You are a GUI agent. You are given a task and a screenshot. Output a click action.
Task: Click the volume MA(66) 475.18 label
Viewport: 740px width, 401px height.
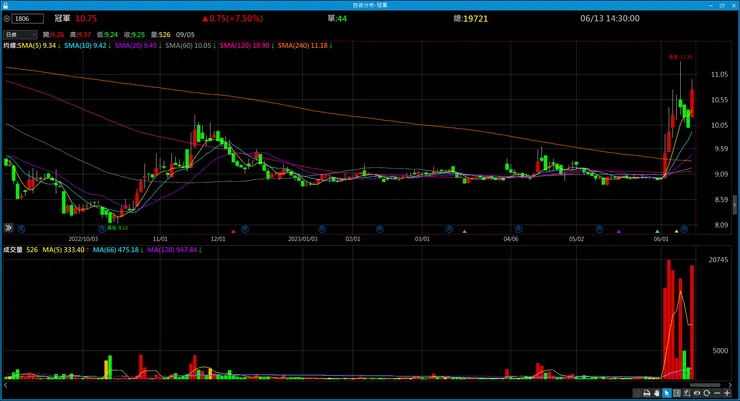point(118,250)
